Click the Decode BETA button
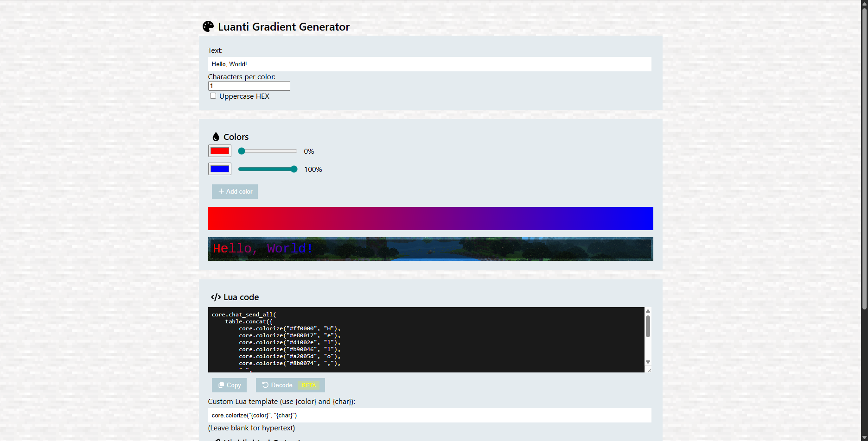This screenshot has height=441, width=868. (x=290, y=385)
